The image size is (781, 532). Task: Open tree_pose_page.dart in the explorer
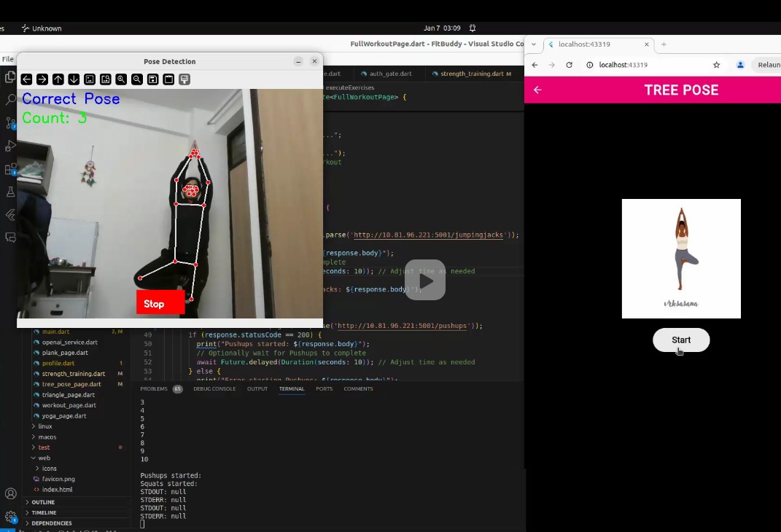[x=71, y=384]
